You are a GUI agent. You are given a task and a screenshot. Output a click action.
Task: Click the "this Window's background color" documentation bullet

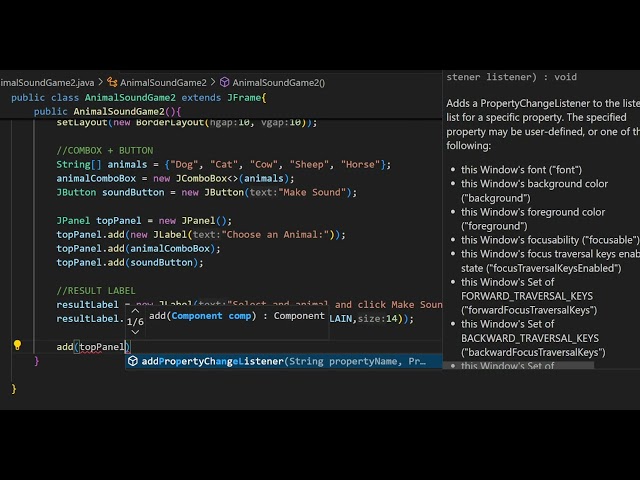[x=534, y=191]
